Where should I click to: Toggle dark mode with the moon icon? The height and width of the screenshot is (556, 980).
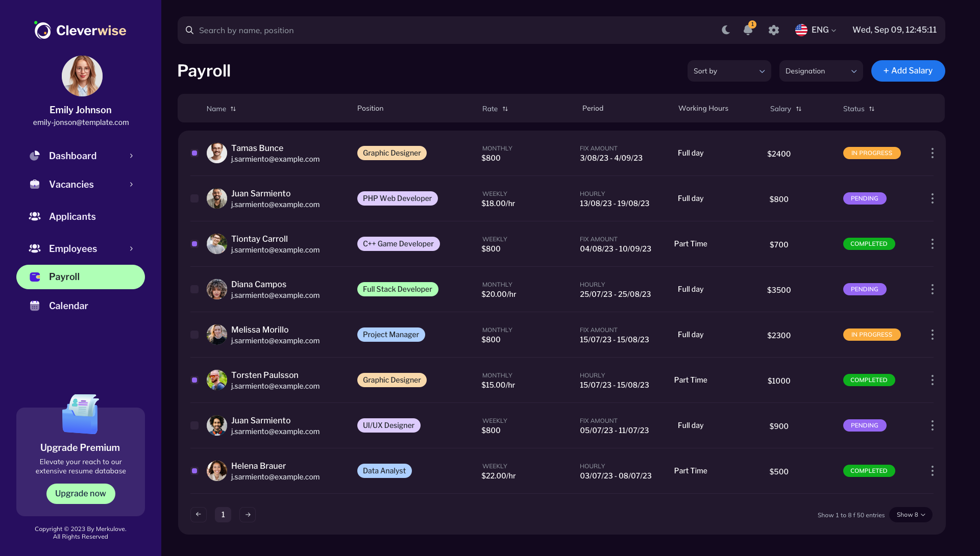tap(725, 30)
